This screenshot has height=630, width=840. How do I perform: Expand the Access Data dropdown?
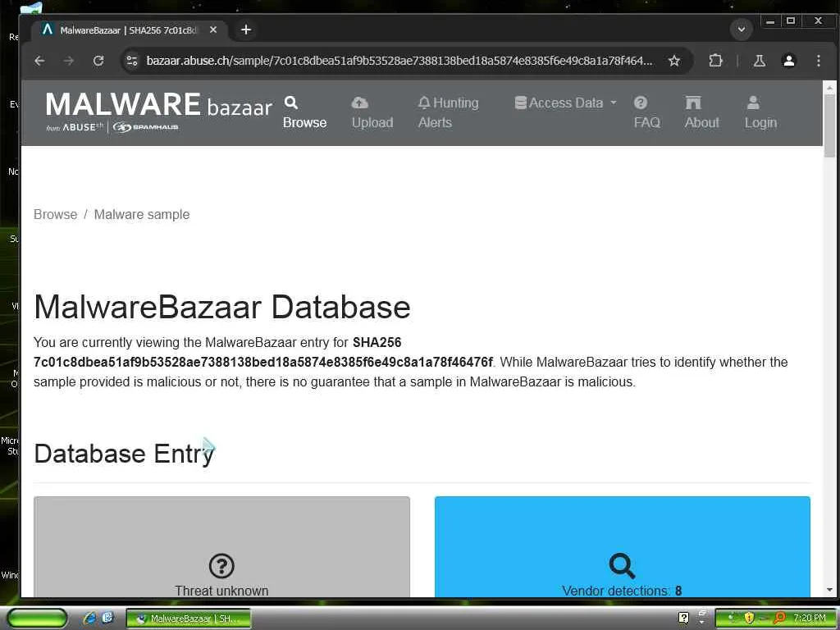point(566,103)
